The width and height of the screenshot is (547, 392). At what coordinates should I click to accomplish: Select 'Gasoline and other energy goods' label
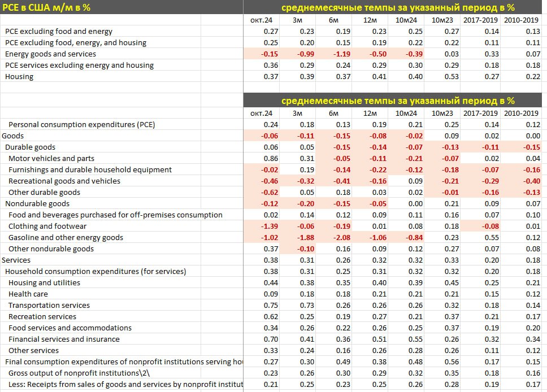pyautogui.click(x=66, y=238)
